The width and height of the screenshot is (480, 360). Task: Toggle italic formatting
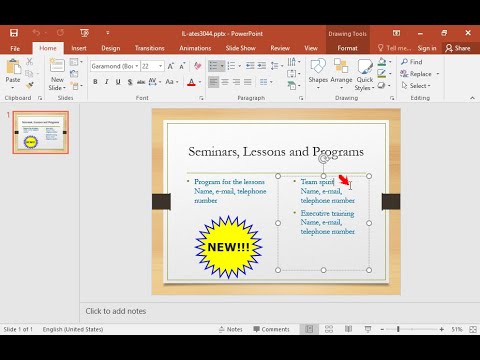pos(107,82)
